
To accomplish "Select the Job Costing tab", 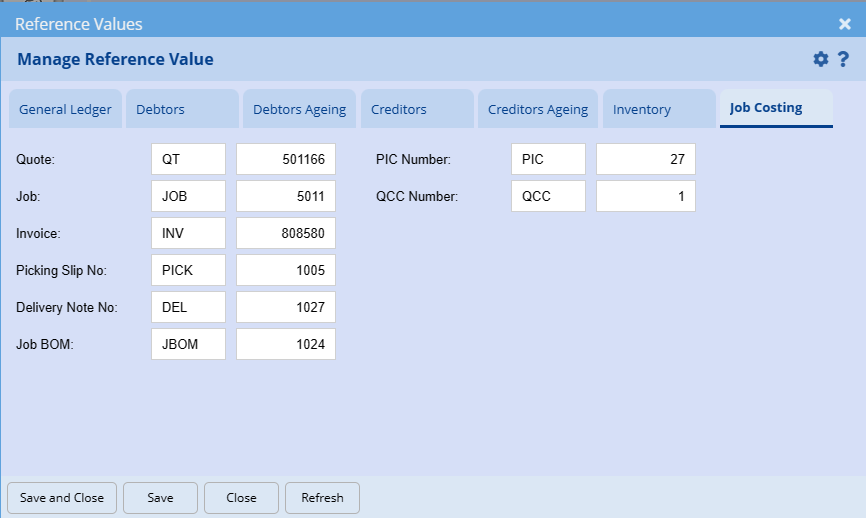I will tap(776, 108).
